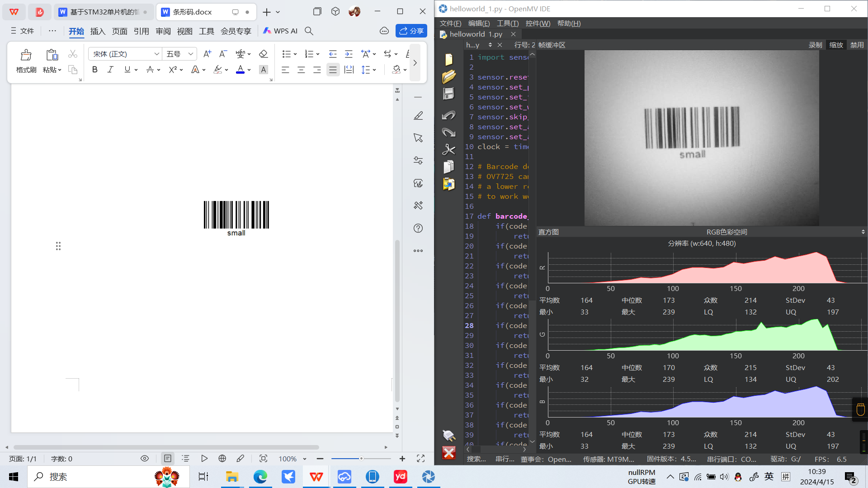Viewport: 868px width, 488px height.
Task: Open 工具(T) menu in OpenMV
Action: point(508,23)
